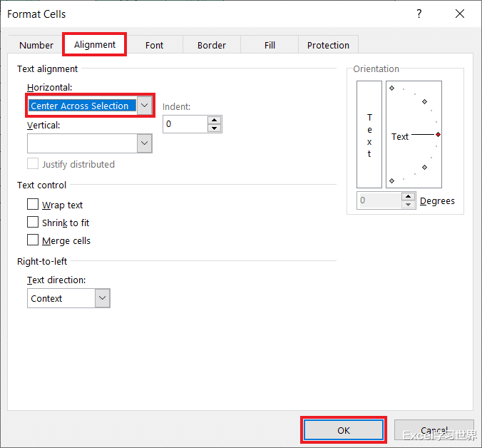Decrease the Indent value with down arrow
The width and height of the screenshot is (482, 448).
[214, 128]
